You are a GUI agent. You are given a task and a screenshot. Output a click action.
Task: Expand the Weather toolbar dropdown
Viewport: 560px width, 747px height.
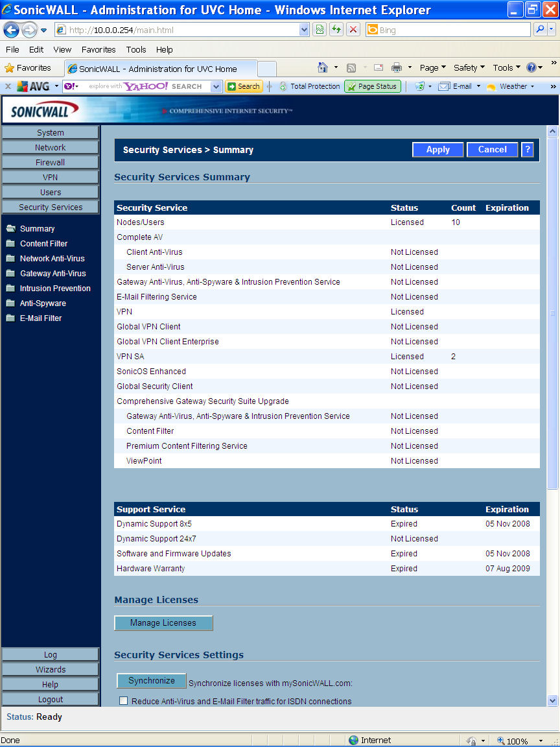[x=532, y=86]
